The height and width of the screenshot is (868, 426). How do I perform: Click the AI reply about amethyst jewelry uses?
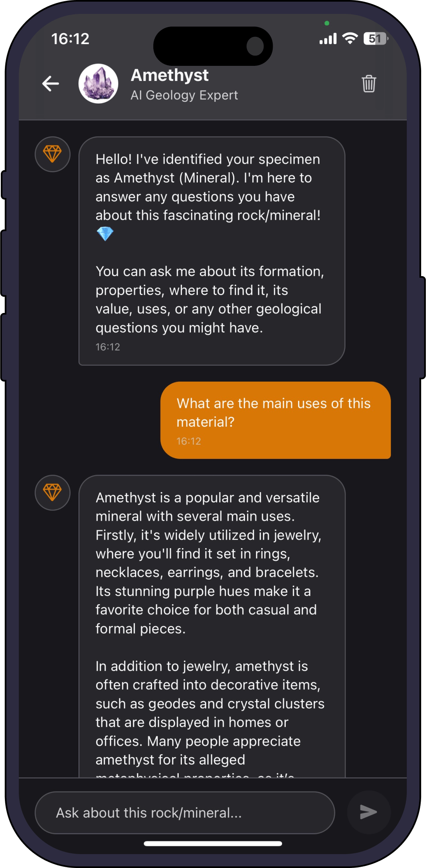212,626
